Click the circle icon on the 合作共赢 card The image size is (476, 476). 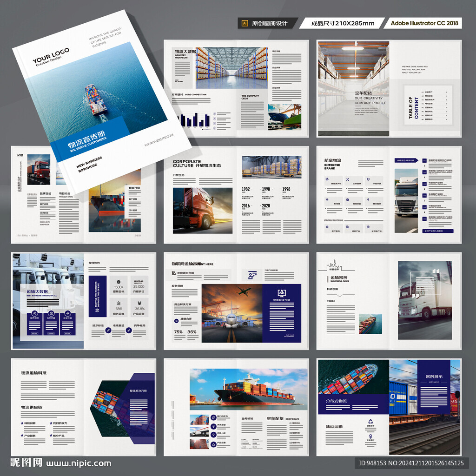(x=51, y=313)
